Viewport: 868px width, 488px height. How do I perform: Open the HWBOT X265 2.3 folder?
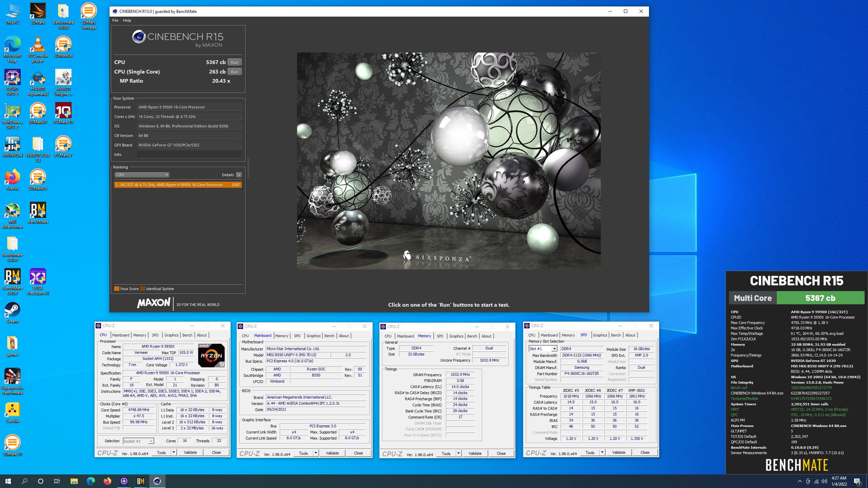click(38, 149)
